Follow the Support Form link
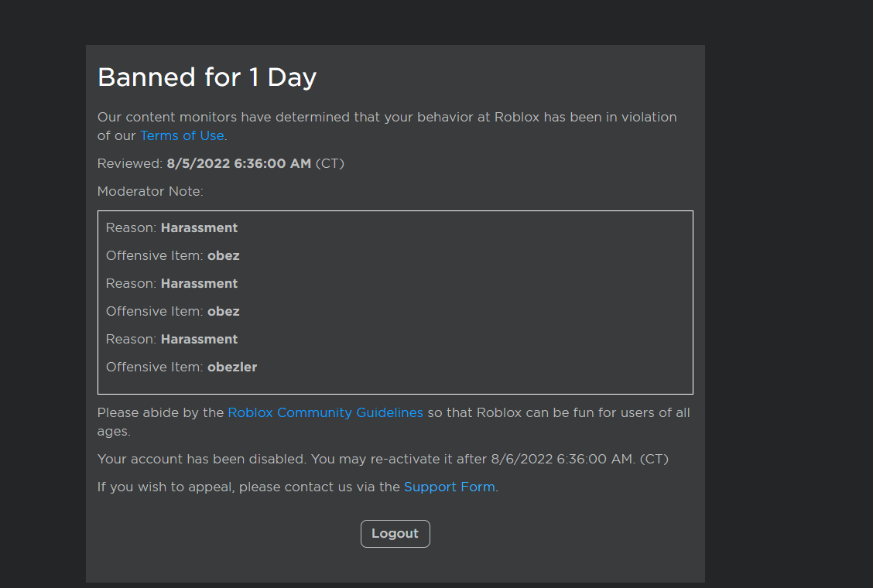The width and height of the screenshot is (873, 588). tap(449, 487)
